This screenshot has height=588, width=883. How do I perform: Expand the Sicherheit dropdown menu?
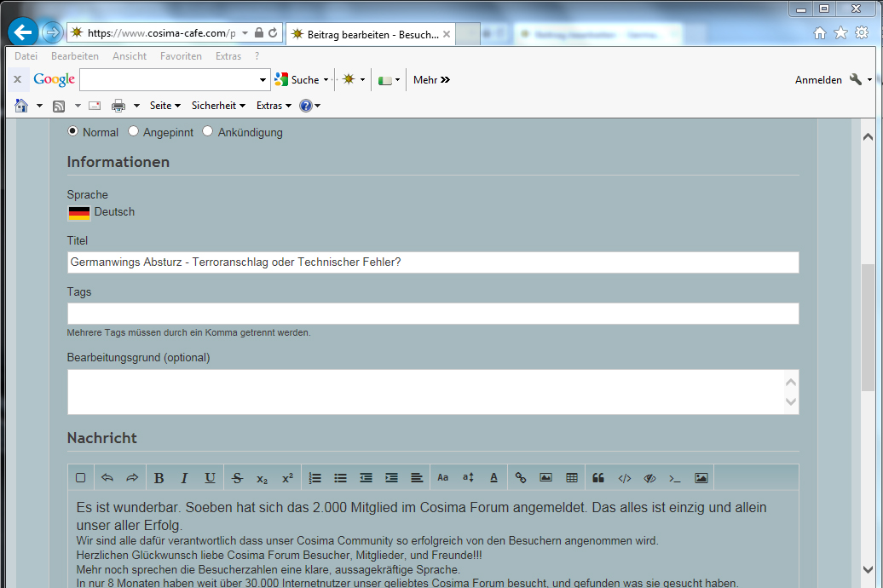coord(218,106)
